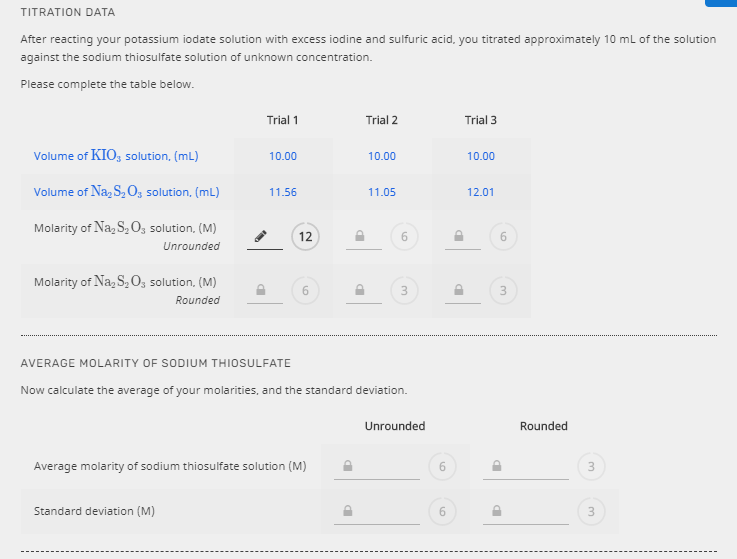This screenshot has width=737, height=559.
Task: Click lock icon for unrounded standard deviation
Action: tap(348, 511)
